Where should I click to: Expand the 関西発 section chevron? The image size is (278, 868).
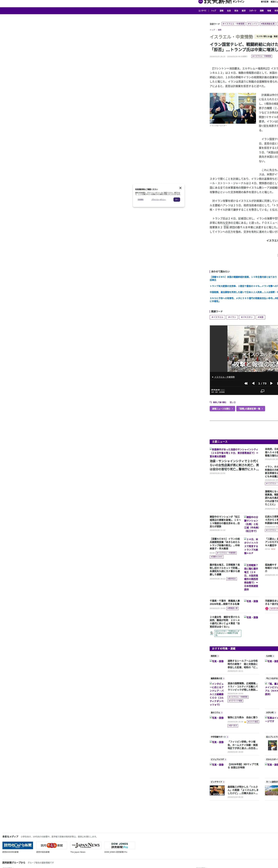[218, 656]
